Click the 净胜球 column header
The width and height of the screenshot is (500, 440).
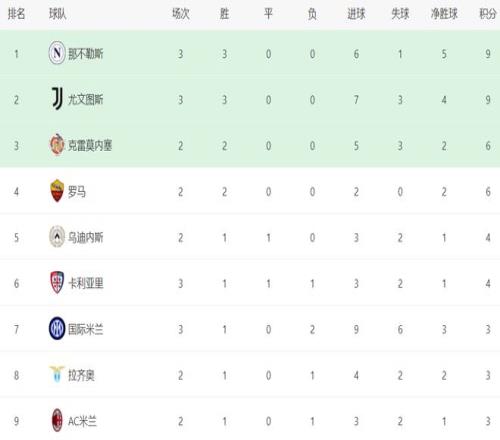444,14
